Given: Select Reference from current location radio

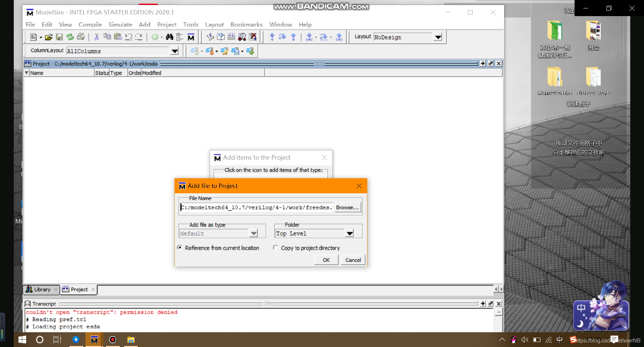Looking at the screenshot, I should coord(180,248).
